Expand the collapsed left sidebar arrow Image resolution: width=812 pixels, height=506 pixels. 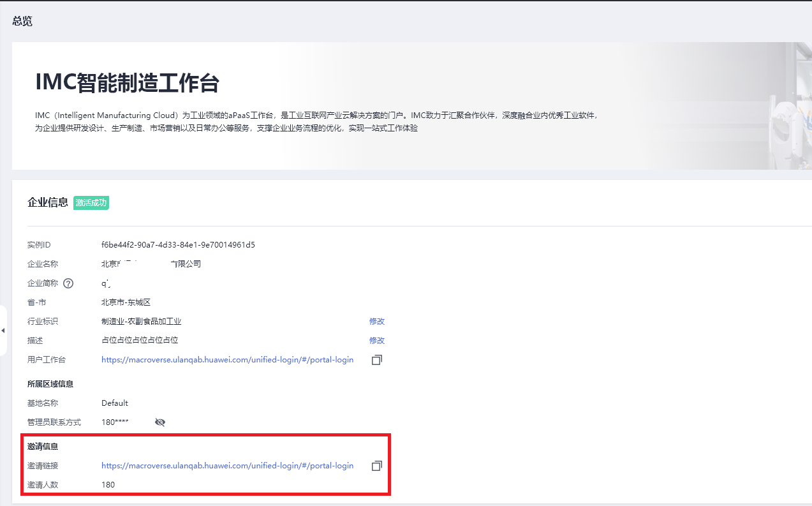click(x=3, y=331)
